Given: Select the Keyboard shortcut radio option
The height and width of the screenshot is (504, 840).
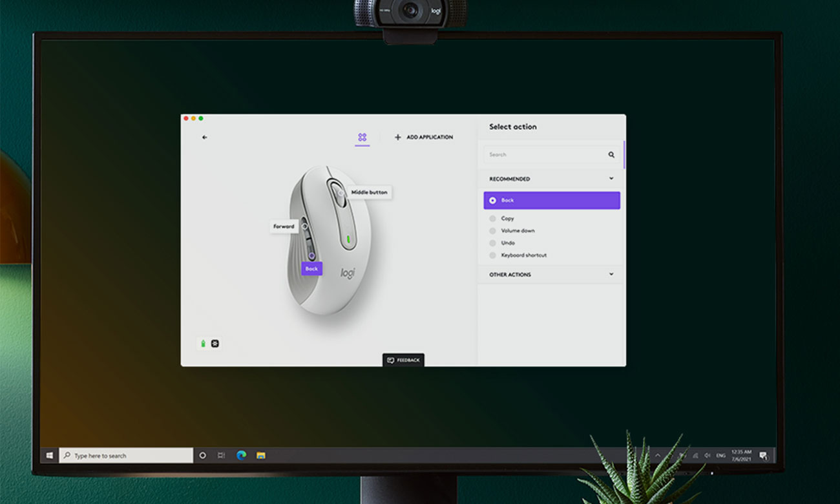Looking at the screenshot, I should click(492, 255).
